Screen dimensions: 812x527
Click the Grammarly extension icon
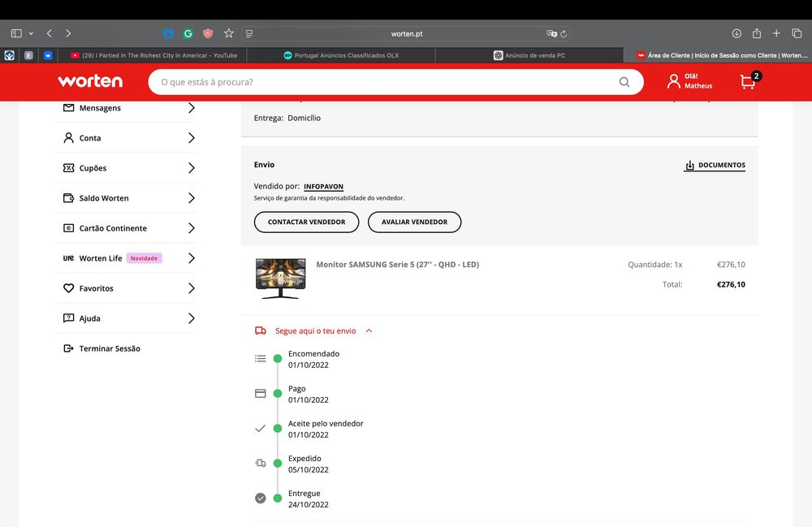pyautogui.click(x=188, y=33)
